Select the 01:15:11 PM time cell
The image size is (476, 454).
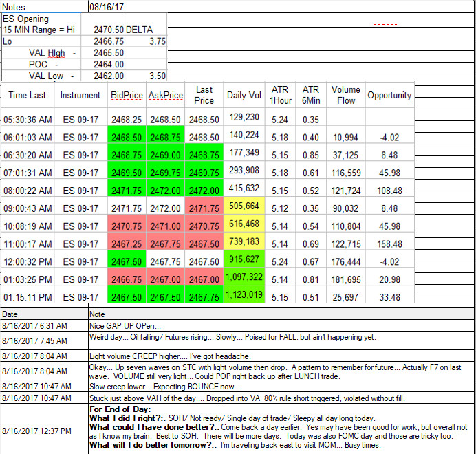pyautogui.click(x=28, y=297)
